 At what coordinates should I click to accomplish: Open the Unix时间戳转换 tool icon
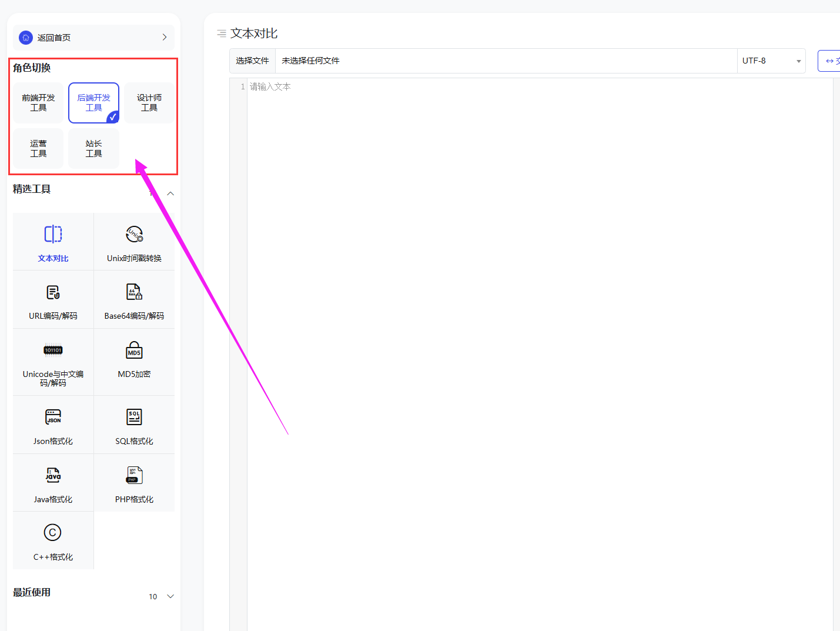(134, 234)
